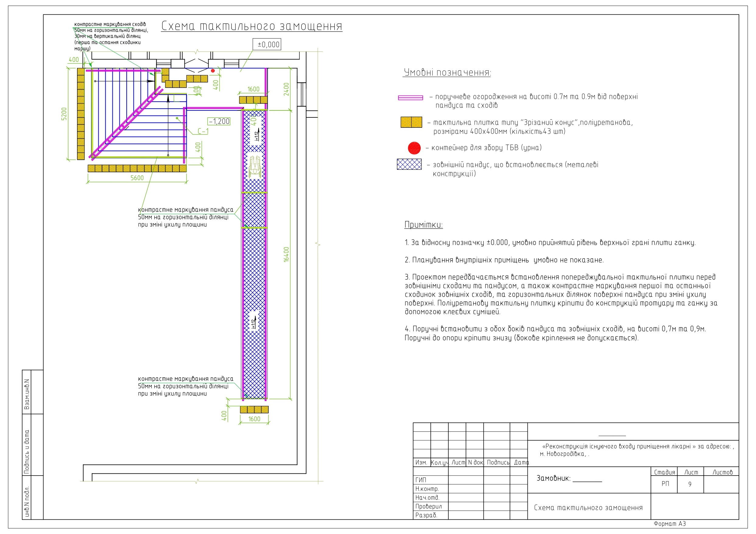756x534 pixels.
Task: Click the tactile tile strip below ramp
Action: (254, 409)
